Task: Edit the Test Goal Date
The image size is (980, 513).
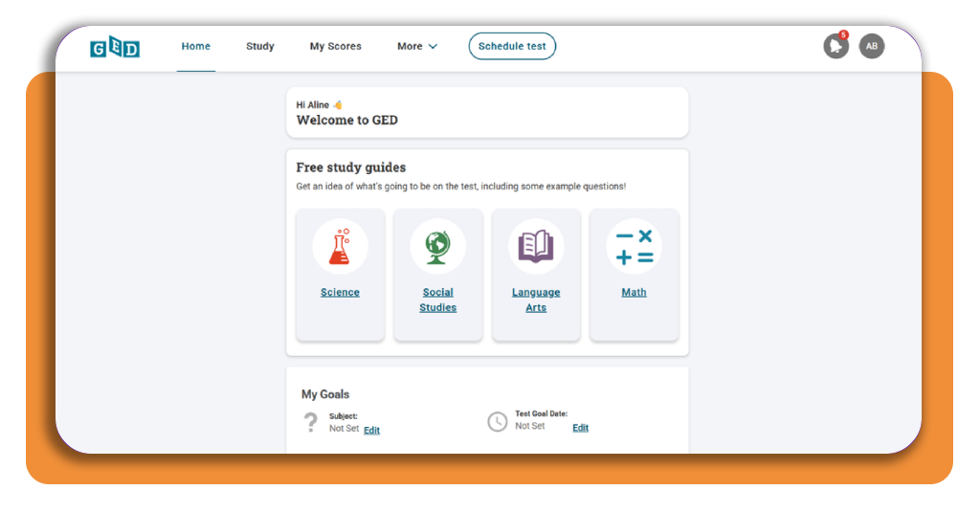Action: (580, 428)
